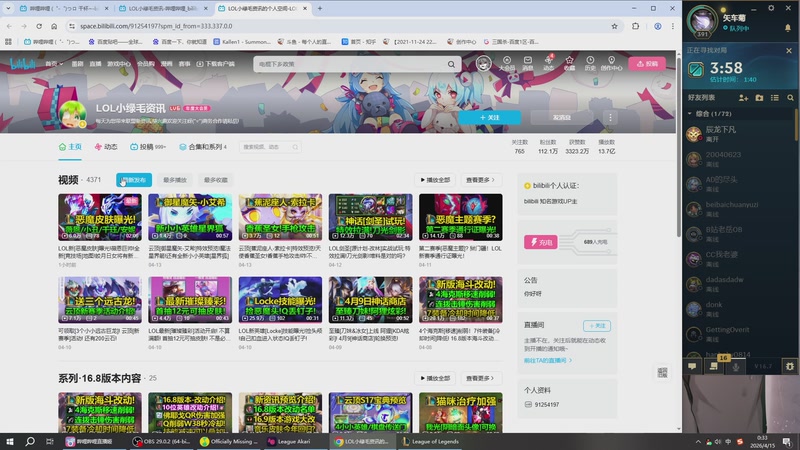
Task: Collapse the 综合 (1/72) friends group
Action: (689, 114)
